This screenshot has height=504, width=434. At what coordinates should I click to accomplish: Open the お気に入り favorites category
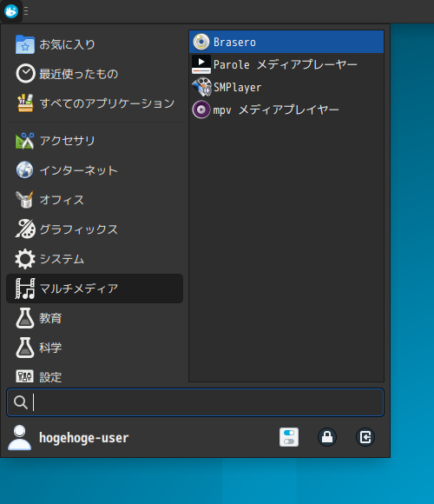95,44
